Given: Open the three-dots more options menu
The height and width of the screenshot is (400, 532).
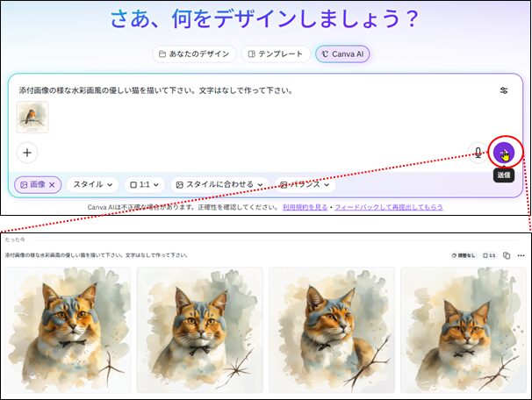Looking at the screenshot, I should tap(519, 255).
